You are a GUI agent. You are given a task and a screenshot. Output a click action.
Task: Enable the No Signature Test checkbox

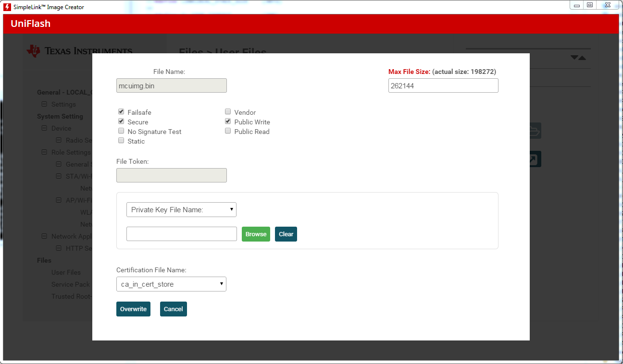point(121,131)
